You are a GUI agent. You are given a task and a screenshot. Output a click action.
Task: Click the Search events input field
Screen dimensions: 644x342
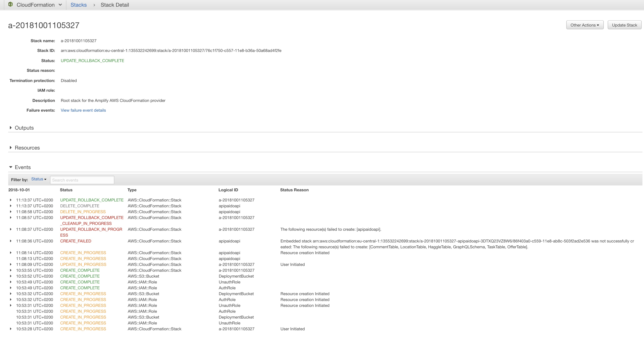point(82,180)
